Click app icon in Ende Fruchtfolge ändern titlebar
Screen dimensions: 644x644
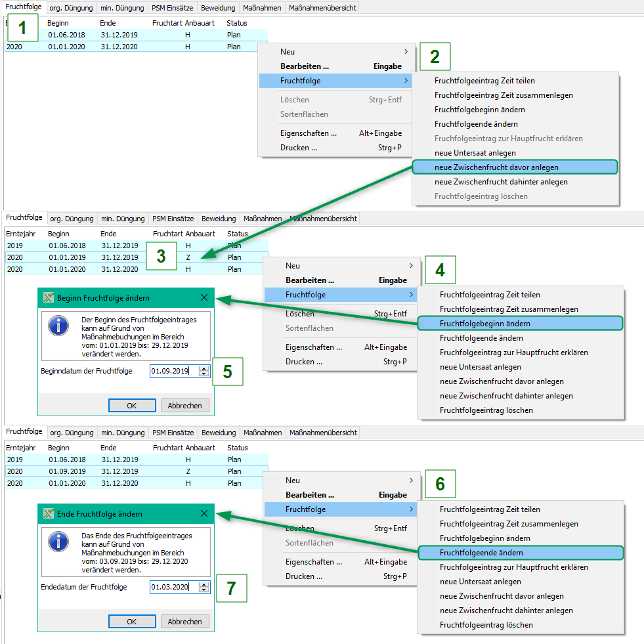47,514
